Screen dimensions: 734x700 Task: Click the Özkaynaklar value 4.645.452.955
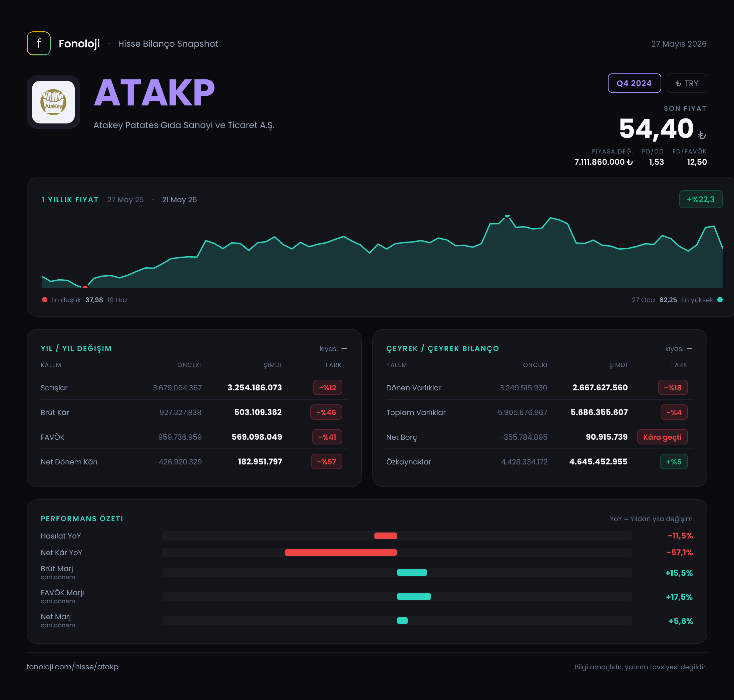(x=598, y=461)
